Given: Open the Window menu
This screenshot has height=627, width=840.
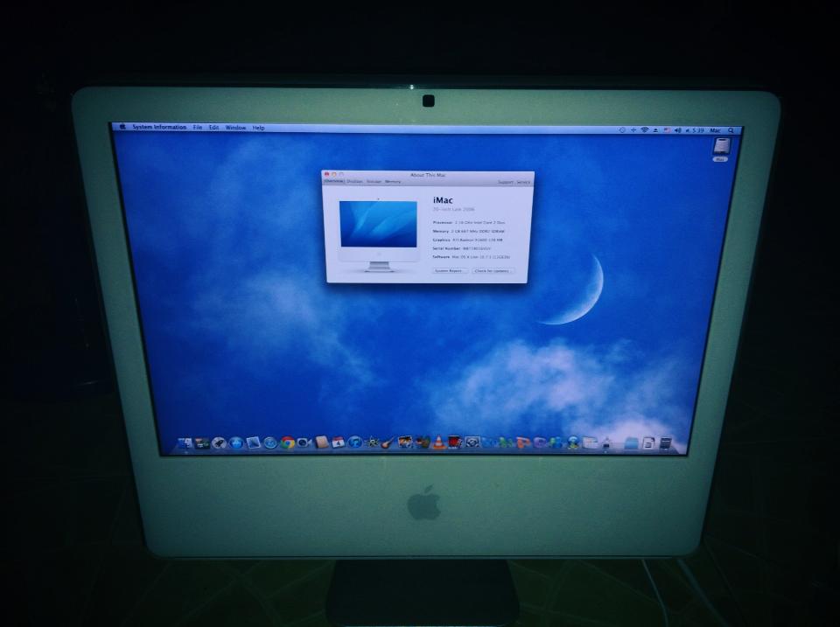Looking at the screenshot, I should tap(235, 128).
